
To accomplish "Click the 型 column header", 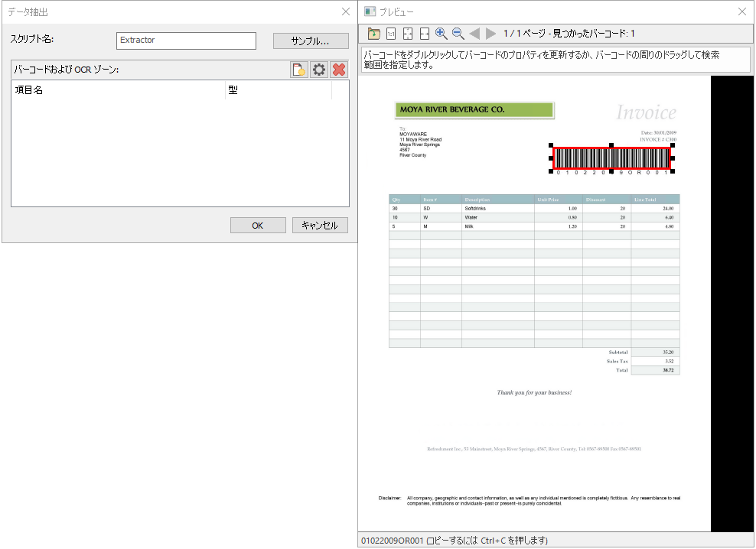I will pos(279,89).
